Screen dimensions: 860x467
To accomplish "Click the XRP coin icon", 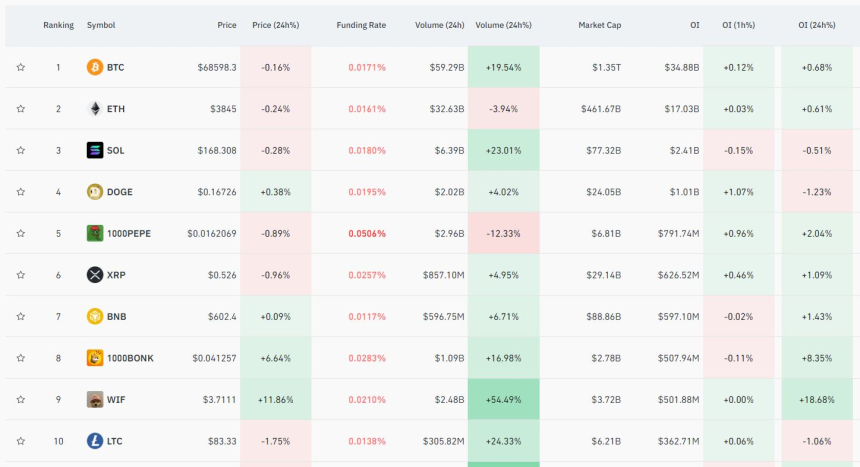I will point(95,275).
